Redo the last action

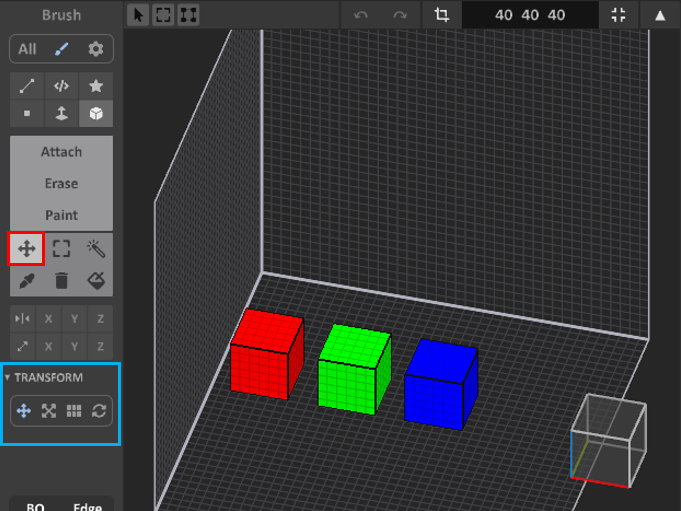(x=400, y=15)
